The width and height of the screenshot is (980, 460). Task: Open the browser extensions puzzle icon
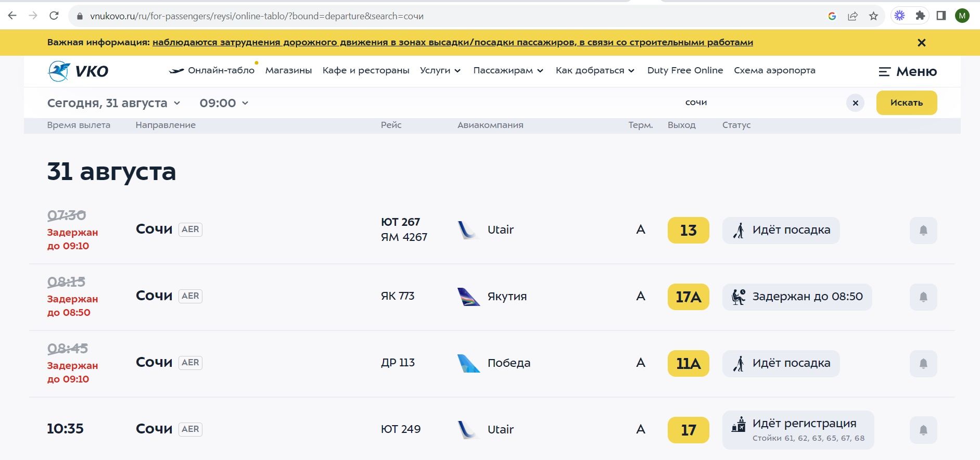pyautogui.click(x=920, y=16)
